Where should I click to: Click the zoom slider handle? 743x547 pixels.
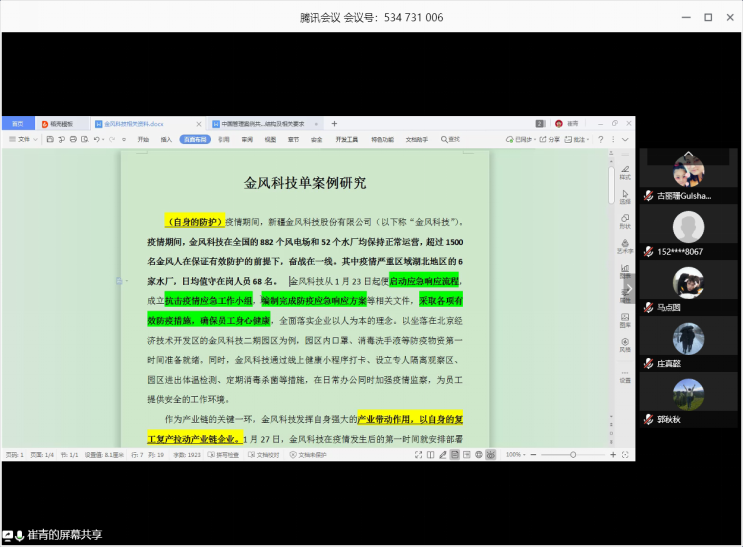[573, 455]
